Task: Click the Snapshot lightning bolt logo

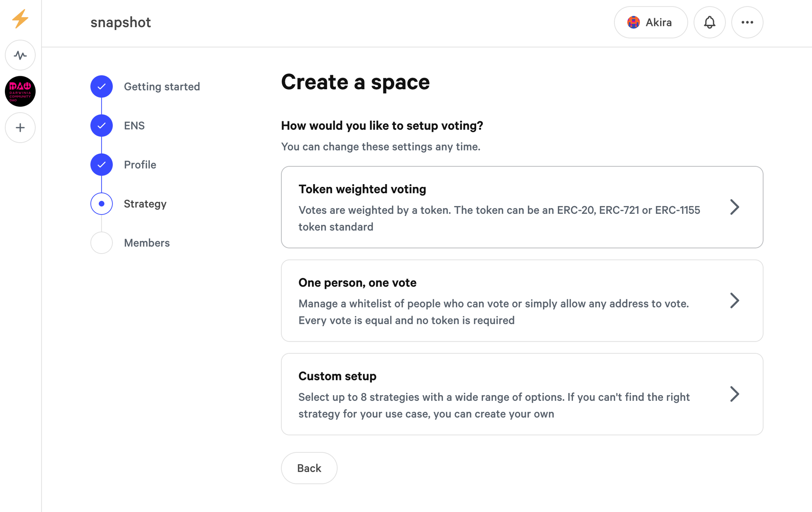Action: pos(20,19)
